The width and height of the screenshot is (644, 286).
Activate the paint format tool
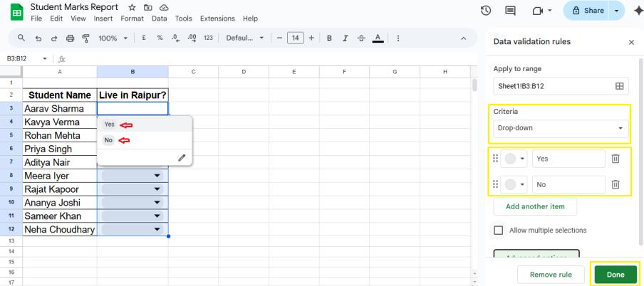click(x=85, y=38)
